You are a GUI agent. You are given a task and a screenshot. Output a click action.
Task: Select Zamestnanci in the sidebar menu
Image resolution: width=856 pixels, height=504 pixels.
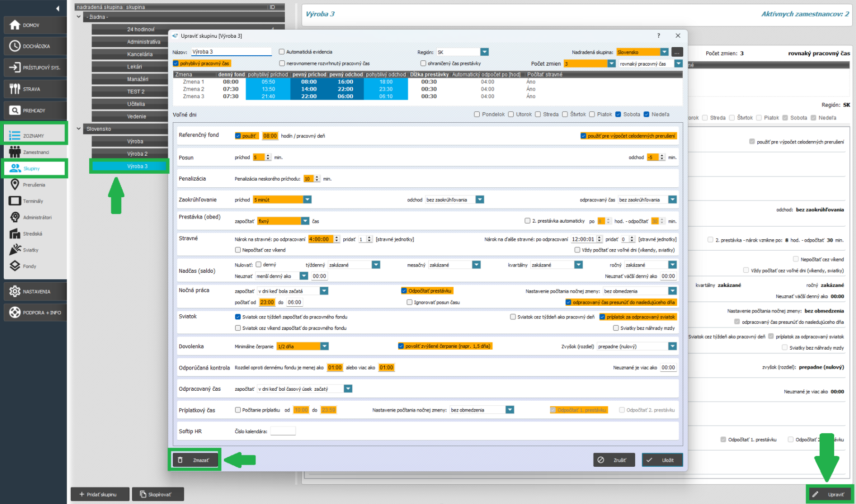pyautogui.click(x=35, y=152)
